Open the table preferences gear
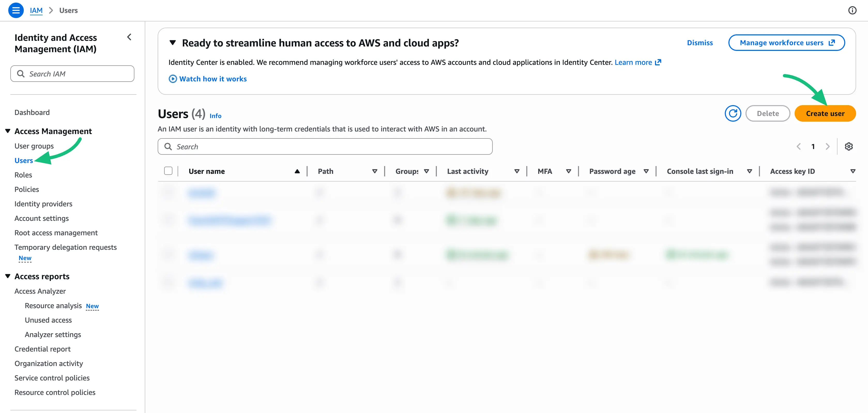The height and width of the screenshot is (413, 868). pos(849,146)
